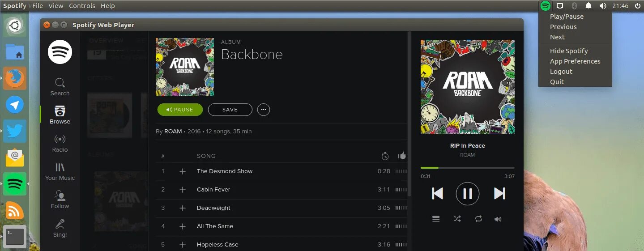The image size is (644, 251).
Task: Toggle repeat mode
Action: [x=478, y=219]
